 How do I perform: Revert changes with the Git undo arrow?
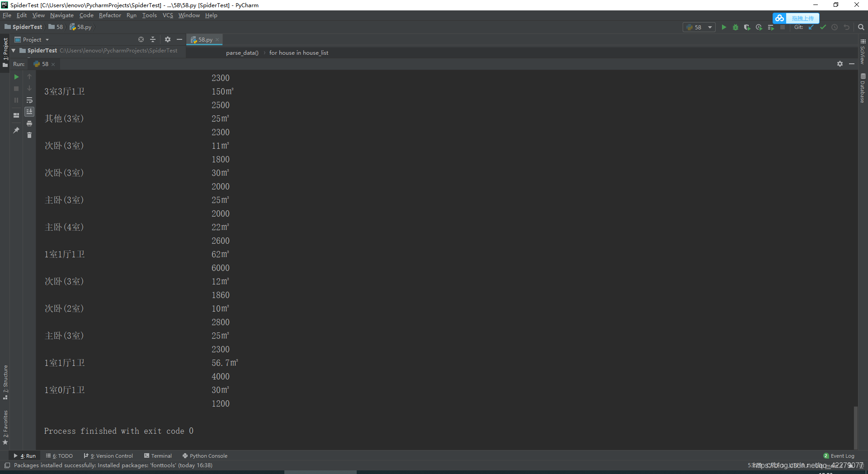click(846, 27)
